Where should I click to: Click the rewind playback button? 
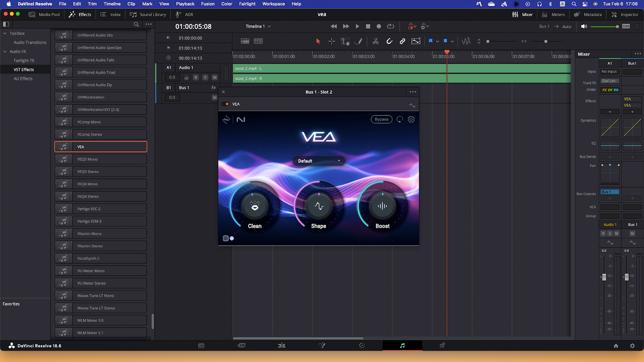pyautogui.click(x=334, y=26)
